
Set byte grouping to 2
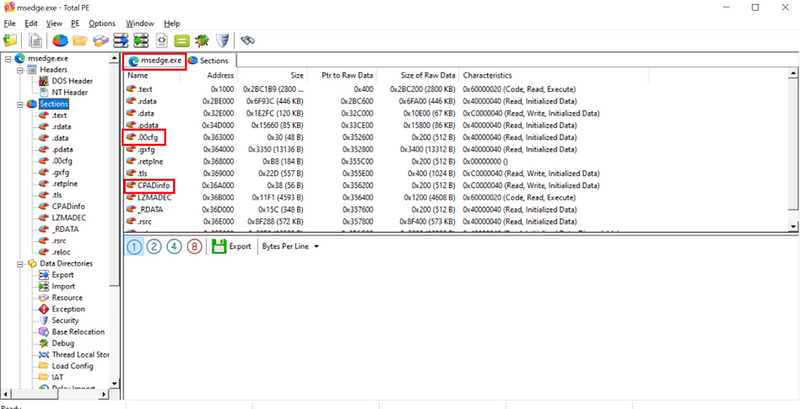(154, 246)
